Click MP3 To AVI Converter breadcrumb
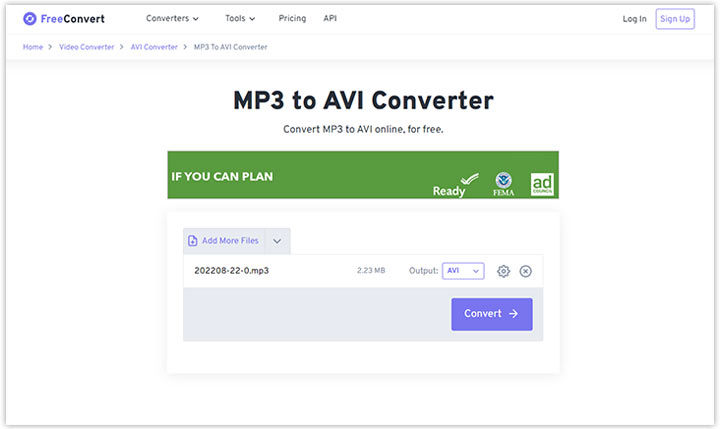The height and width of the screenshot is (429, 720). click(x=230, y=47)
